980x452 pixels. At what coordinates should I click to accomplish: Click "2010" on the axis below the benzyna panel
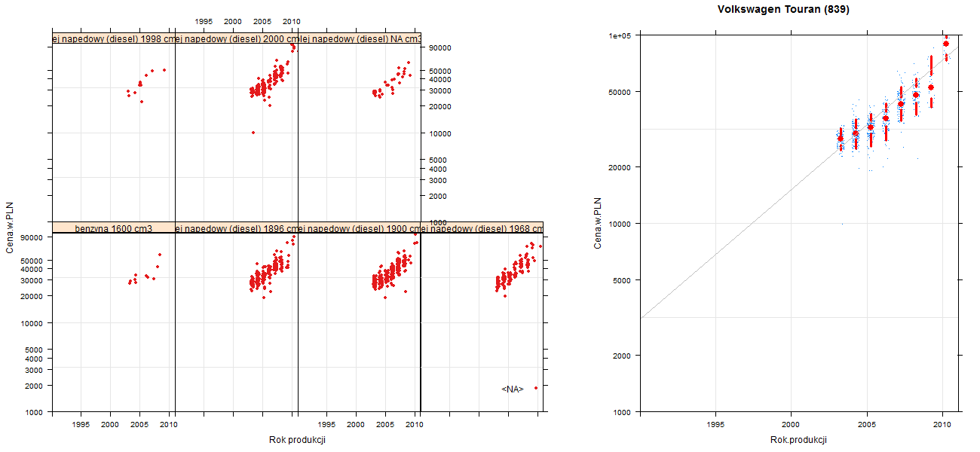click(169, 425)
